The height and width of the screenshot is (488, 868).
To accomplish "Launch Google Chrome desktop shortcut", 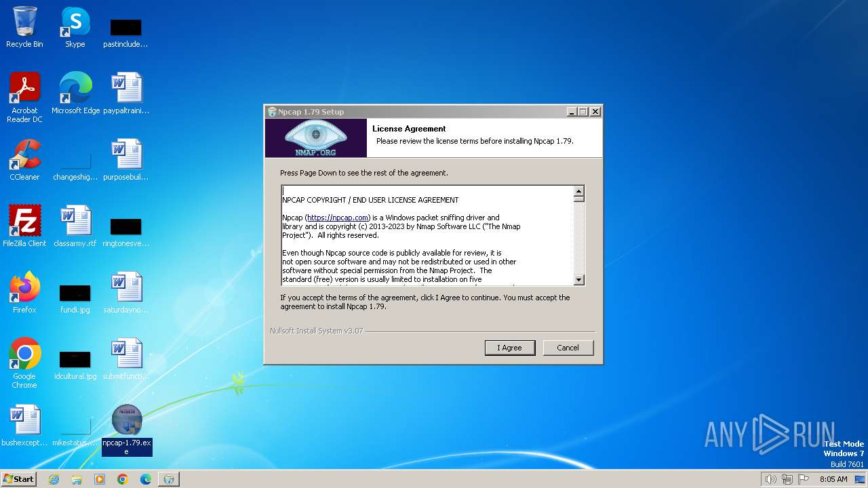I will click(x=24, y=363).
